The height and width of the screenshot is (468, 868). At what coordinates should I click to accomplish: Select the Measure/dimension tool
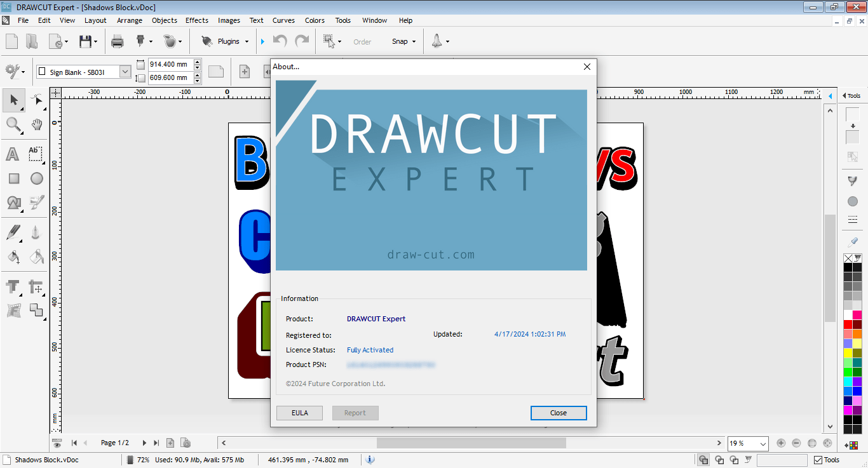pos(36,287)
